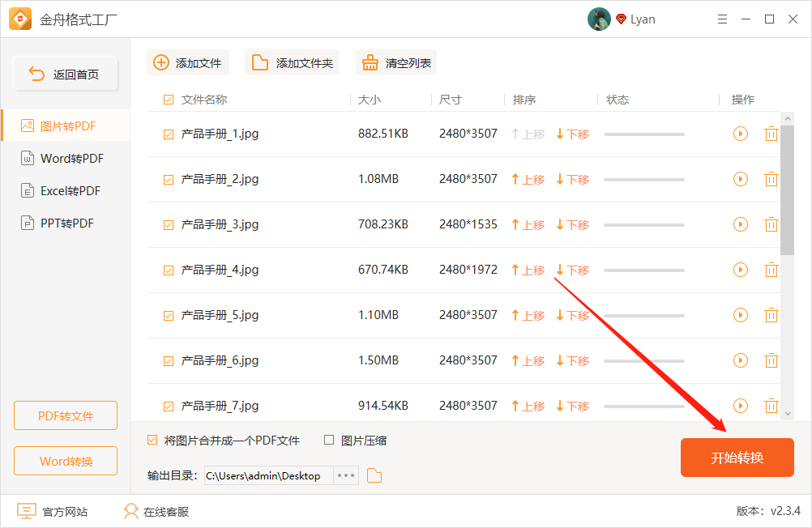Click file list scroll-down arrow
Screen dimensions: 812x528
coord(788,413)
